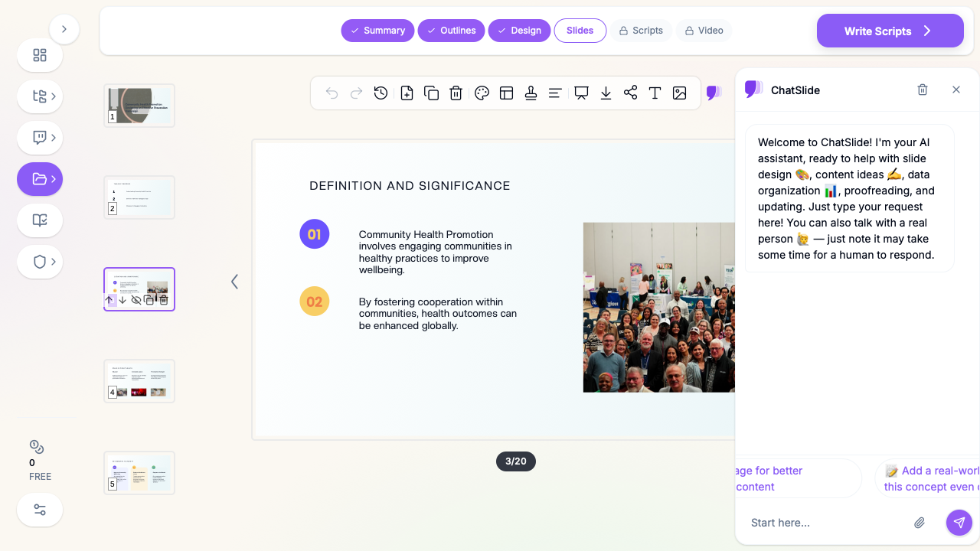This screenshot has height=551, width=980.
Task: Hide slide 3 with eye-off icon
Action: 136,300
